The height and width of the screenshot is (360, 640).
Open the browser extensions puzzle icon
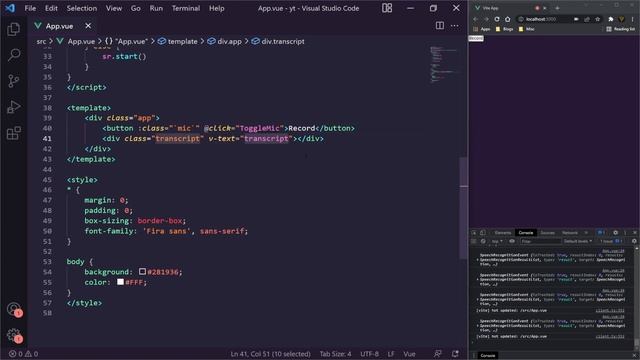point(611,19)
